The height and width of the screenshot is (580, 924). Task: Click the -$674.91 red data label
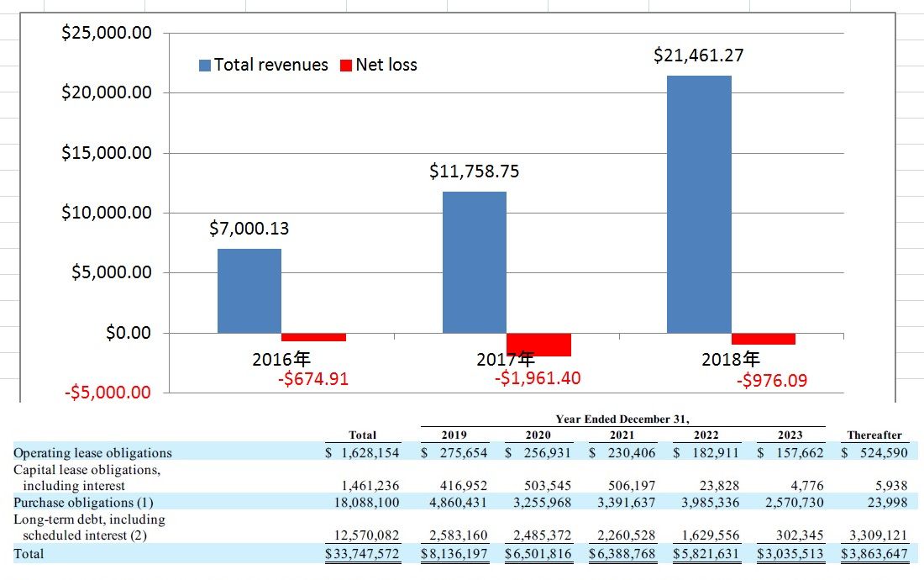pos(312,379)
